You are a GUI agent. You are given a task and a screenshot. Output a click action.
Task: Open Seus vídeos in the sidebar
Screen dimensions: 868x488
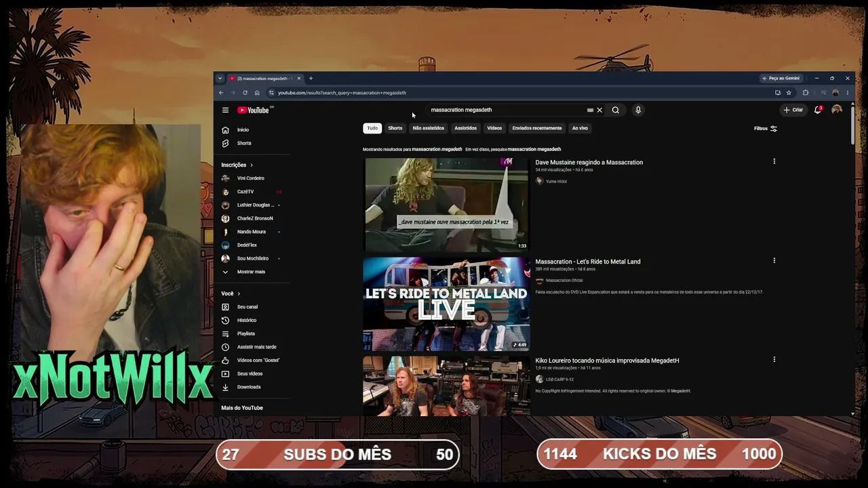click(250, 373)
